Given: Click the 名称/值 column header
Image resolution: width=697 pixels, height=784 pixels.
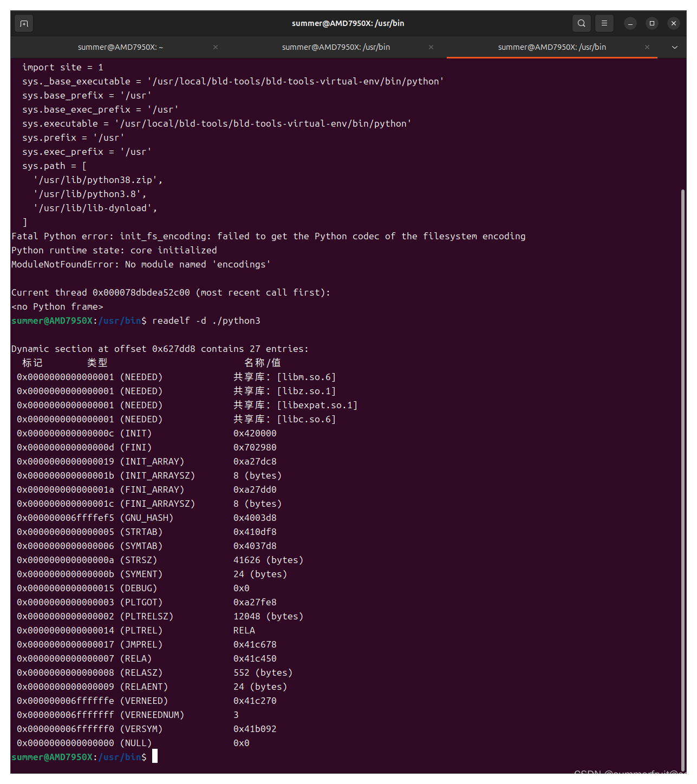Looking at the screenshot, I should click(x=263, y=363).
